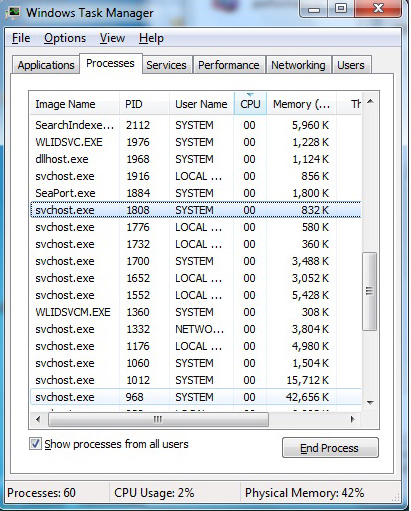Maximize the Task Manager window

pyautogui.click(x=341, y=9)
